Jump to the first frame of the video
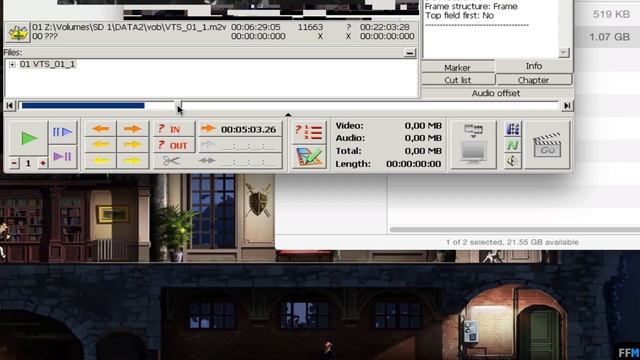This screenshot has width=640, height=360. click(10, 106)
